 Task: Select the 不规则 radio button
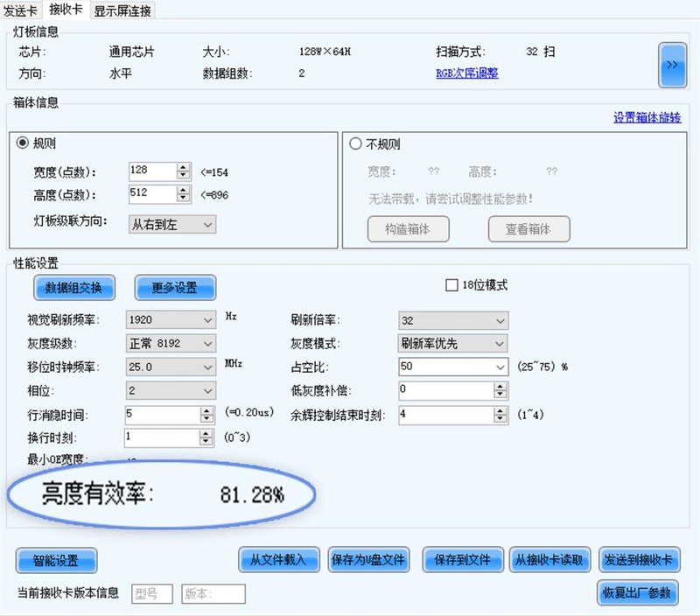click(355, 143)
